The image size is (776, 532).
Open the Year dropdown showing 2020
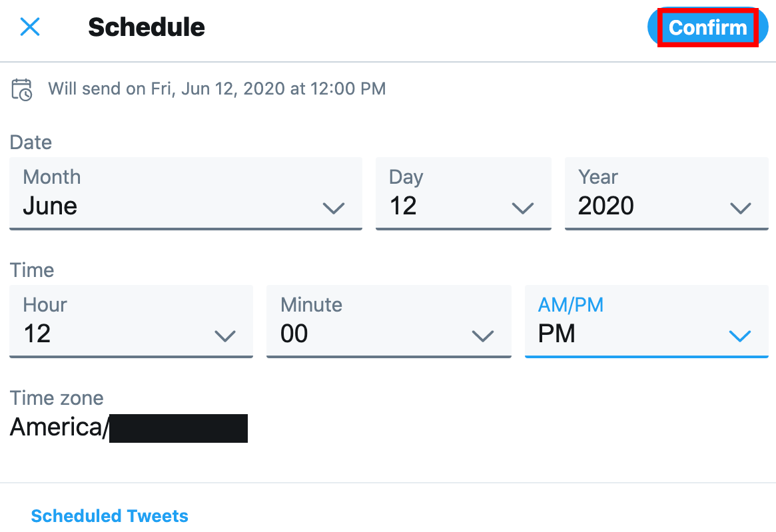click(x=666, y=194)
